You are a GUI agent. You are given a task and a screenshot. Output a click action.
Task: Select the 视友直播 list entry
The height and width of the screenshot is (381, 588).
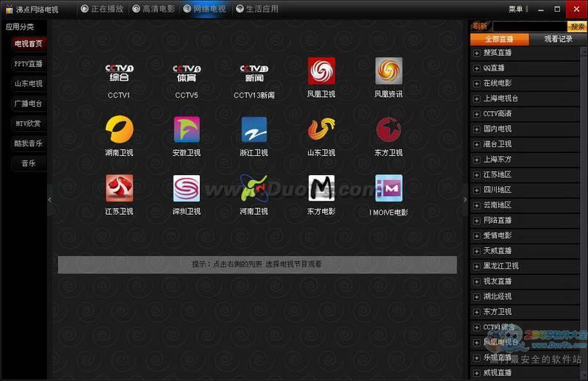[525, 281]
